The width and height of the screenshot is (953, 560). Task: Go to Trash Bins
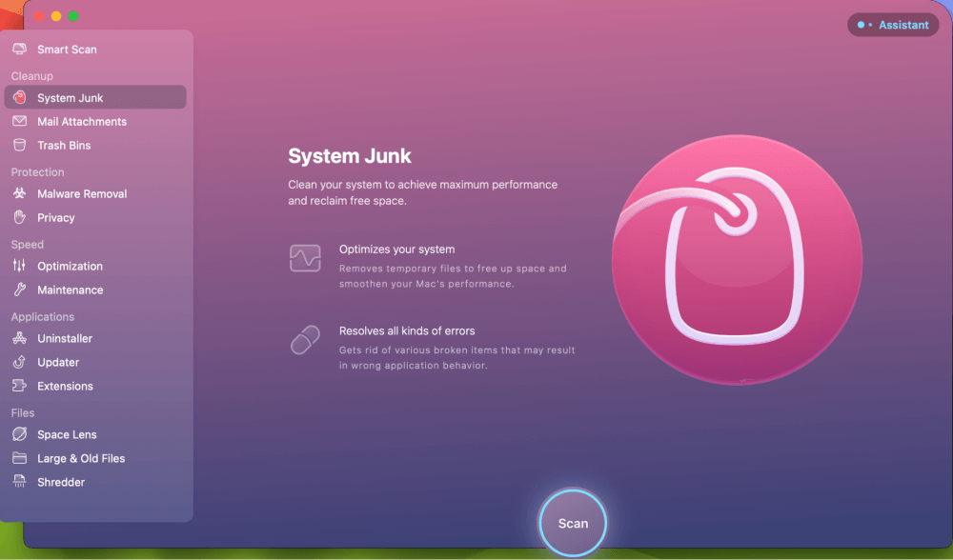tap(64, 145)
